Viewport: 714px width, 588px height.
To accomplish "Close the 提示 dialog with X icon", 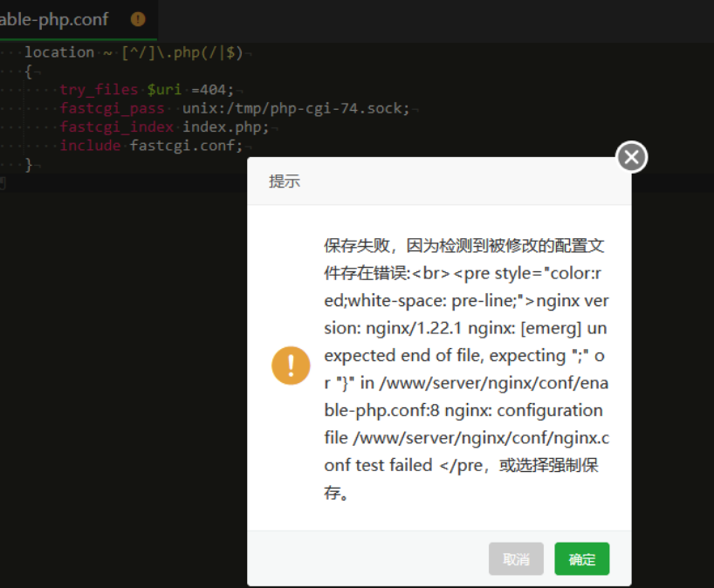I will coord(631,157).
